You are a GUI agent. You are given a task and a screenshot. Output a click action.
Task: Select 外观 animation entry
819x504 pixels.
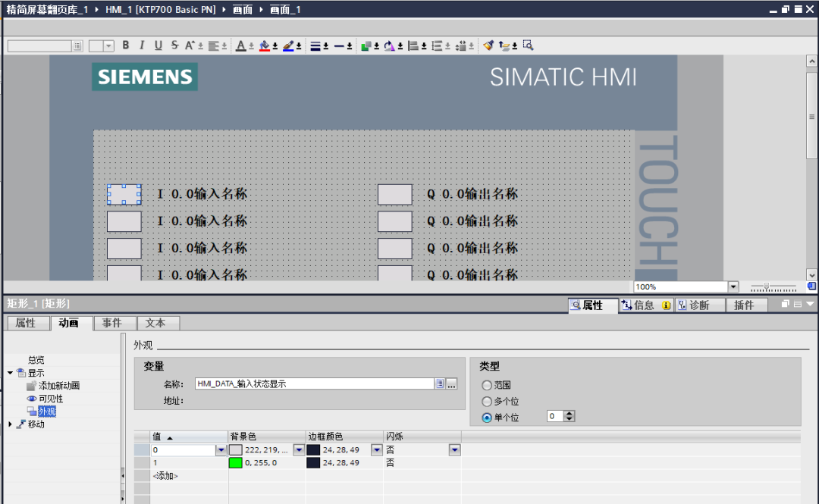click(47, 412)
